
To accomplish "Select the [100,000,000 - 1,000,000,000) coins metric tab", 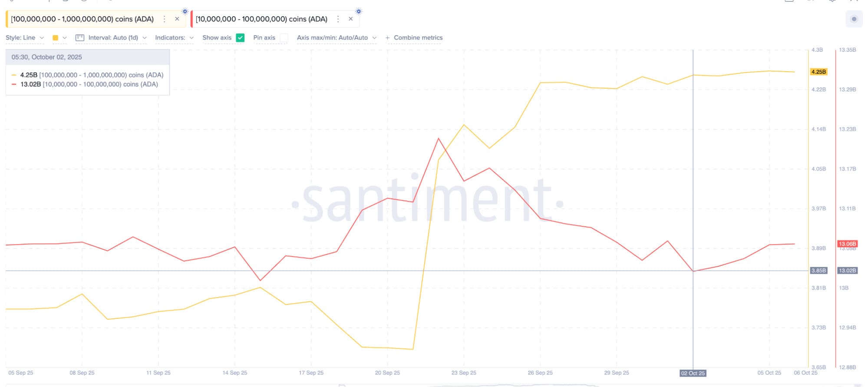I will pos(83,19).
